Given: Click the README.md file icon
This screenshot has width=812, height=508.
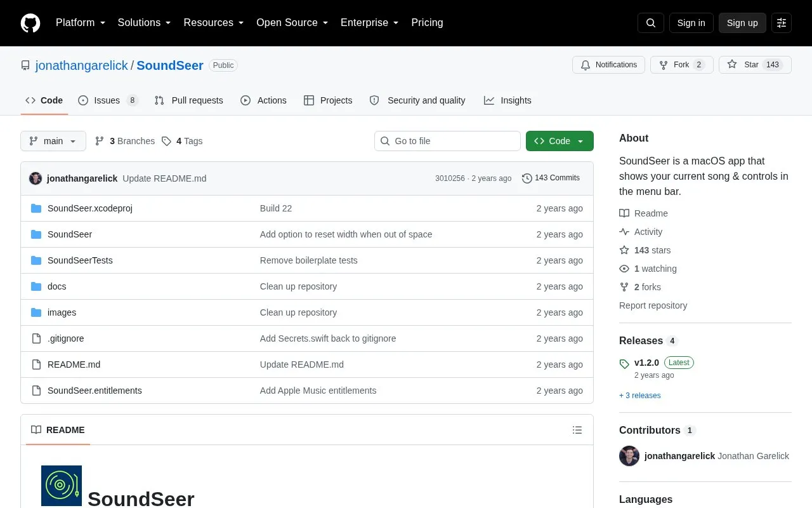Looking at the screenshot, I should [36, 364].
